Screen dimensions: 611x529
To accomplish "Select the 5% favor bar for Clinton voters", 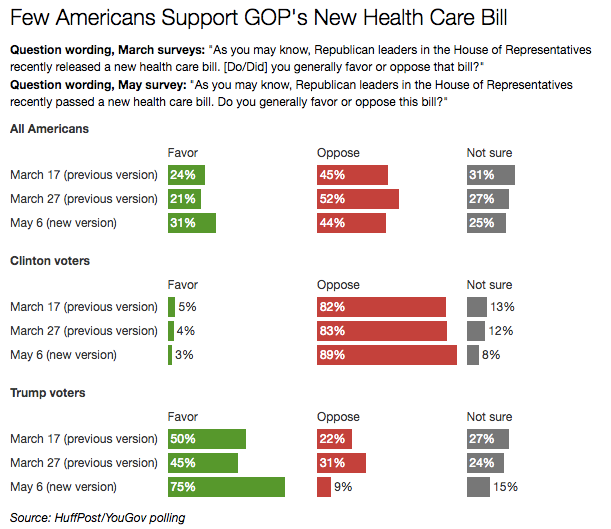I will click(x=171, y=307).
